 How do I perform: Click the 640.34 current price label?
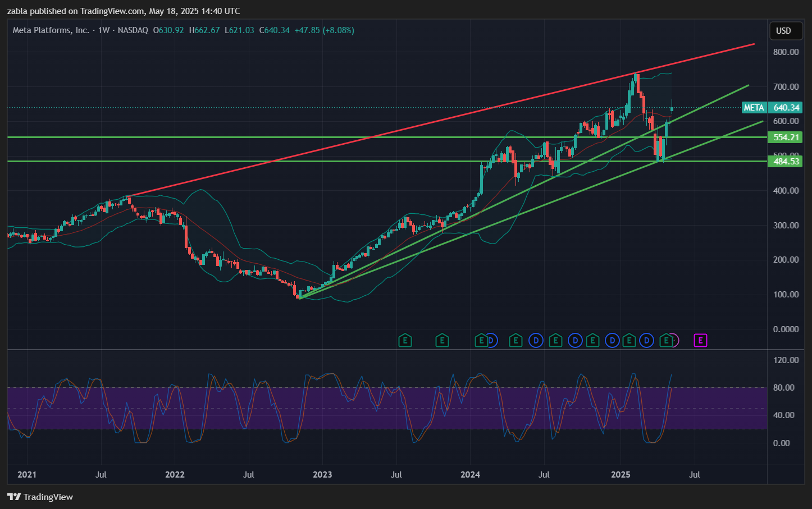[x=786, y=108]
